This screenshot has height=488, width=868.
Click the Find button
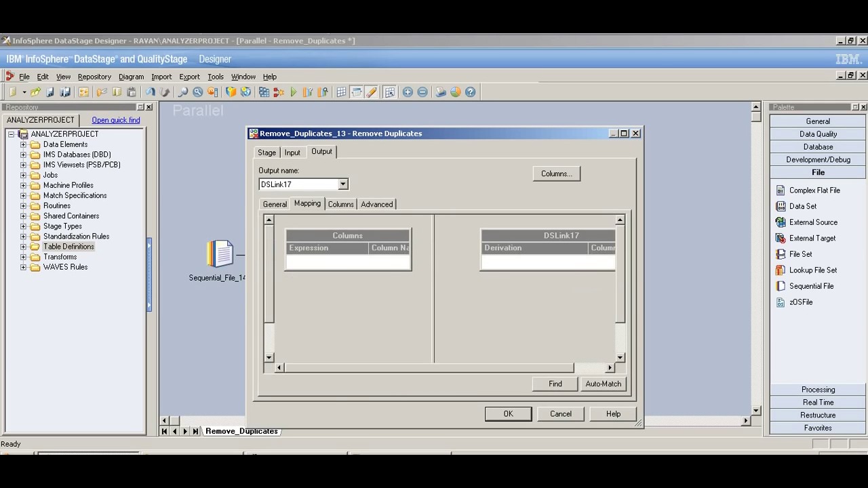(x=555, y=384)
